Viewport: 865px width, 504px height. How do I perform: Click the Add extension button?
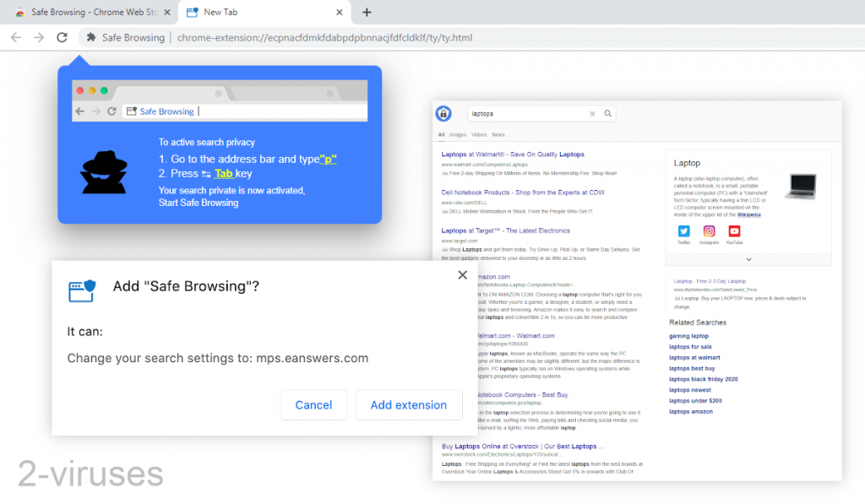(409, 405)
